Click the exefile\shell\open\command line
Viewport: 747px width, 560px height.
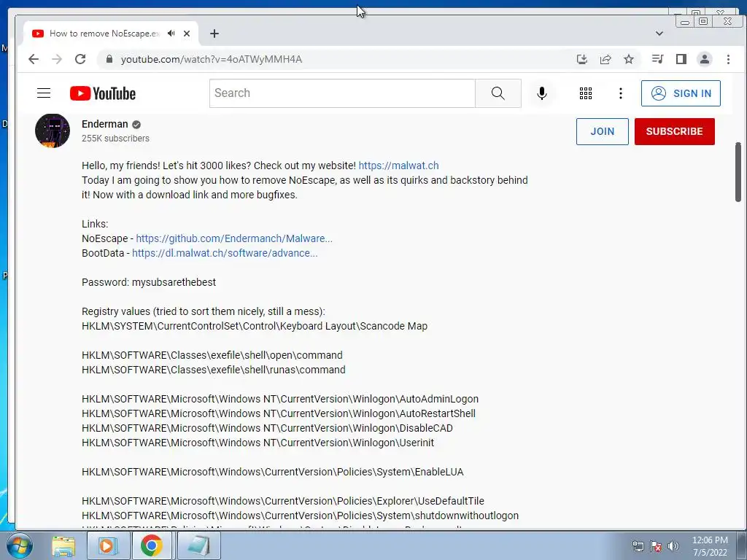pyautogui.click(x=212, y=355)
